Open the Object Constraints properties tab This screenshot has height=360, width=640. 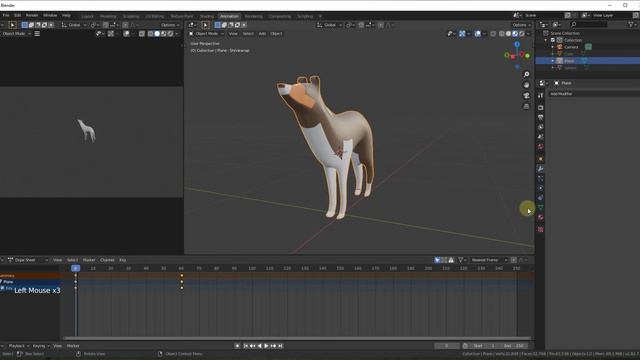540,198
